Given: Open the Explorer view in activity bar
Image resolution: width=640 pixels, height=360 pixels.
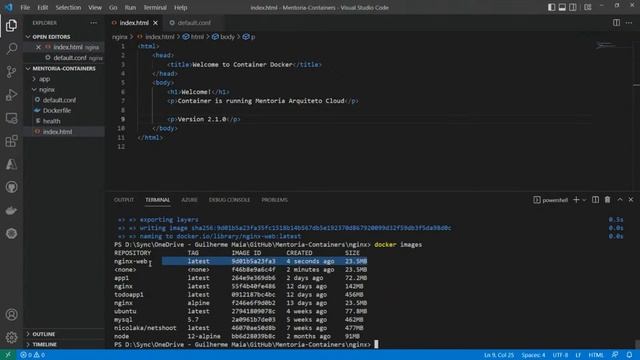Looking at the screenshot, I should click(11, 26).
